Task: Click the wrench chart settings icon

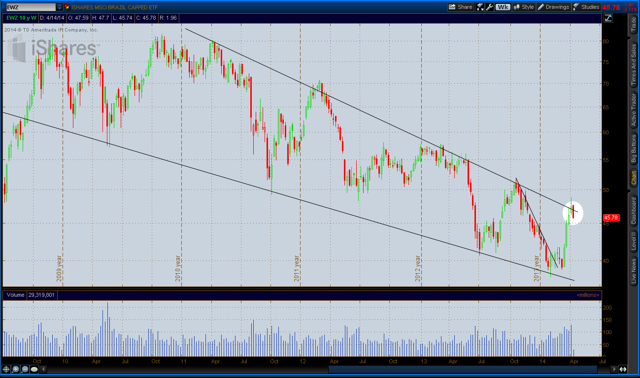Action: pyautogui.click(x=489, y=7)
